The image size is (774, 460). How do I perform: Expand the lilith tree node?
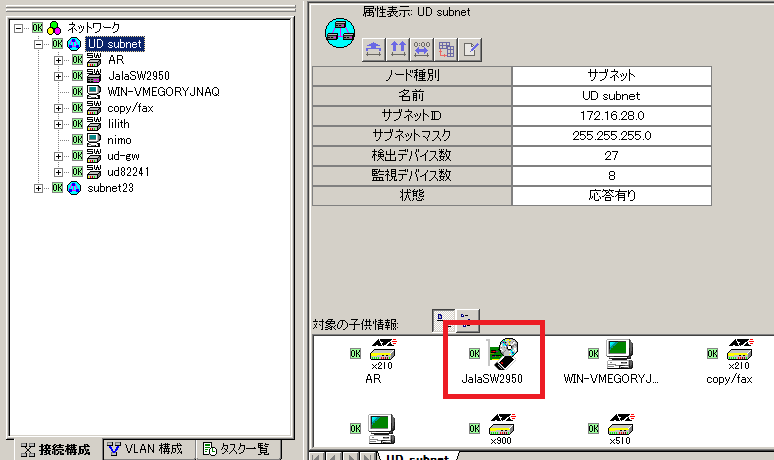(x=58, y=124)
